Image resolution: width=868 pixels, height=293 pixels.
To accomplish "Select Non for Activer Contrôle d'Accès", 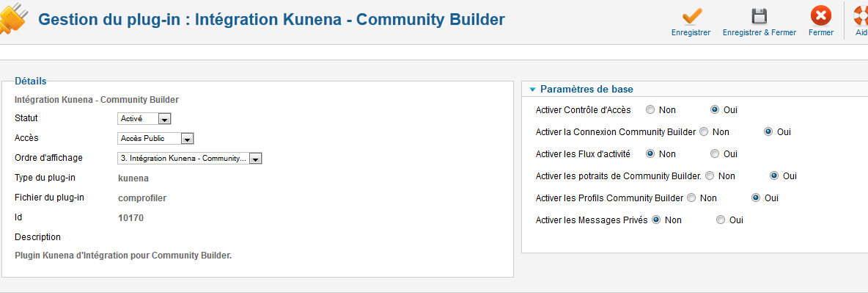I will click(x=650, y=110).
